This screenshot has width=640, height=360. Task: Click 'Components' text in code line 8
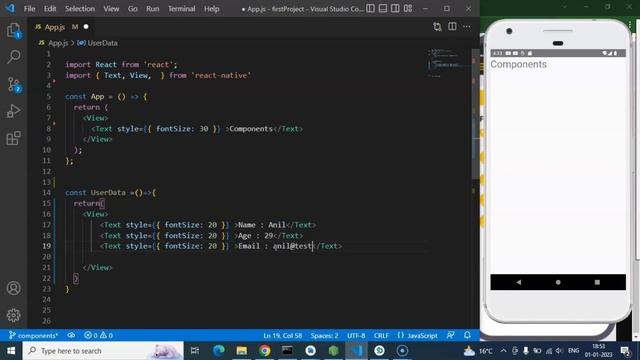tap(251, 129)
